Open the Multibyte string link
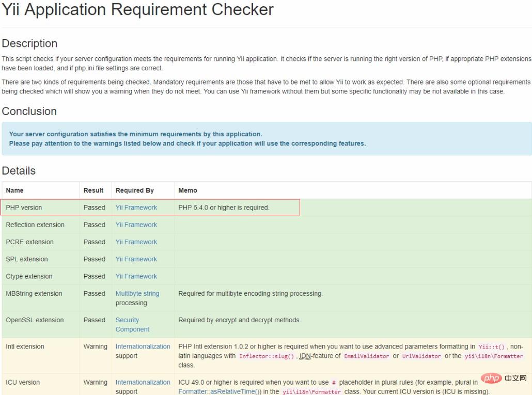The width and height of the screenshot is (532, 395). 137,293
